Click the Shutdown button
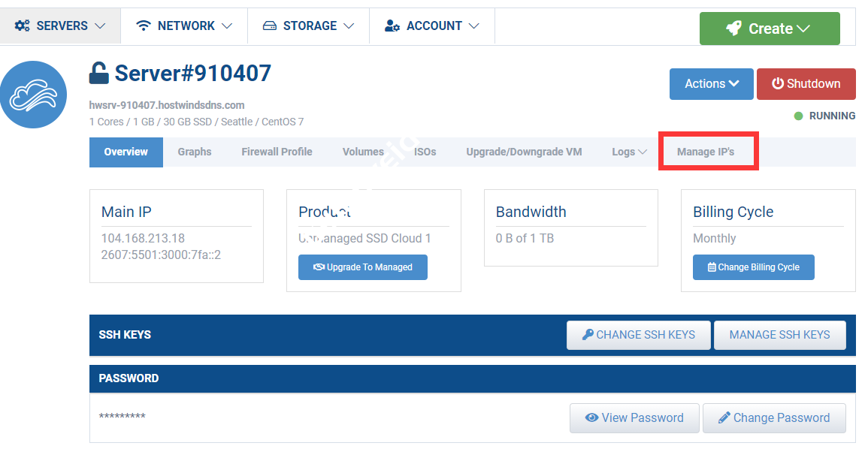 806,84
